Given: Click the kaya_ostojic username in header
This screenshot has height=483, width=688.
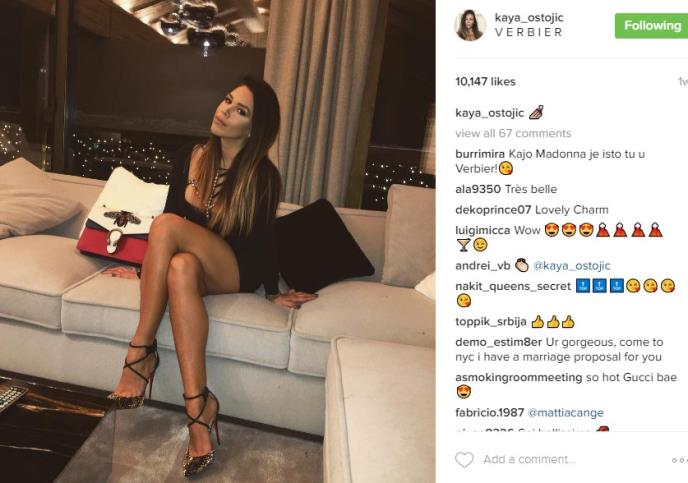Looking at the screenshot, I should pos(529,18).
